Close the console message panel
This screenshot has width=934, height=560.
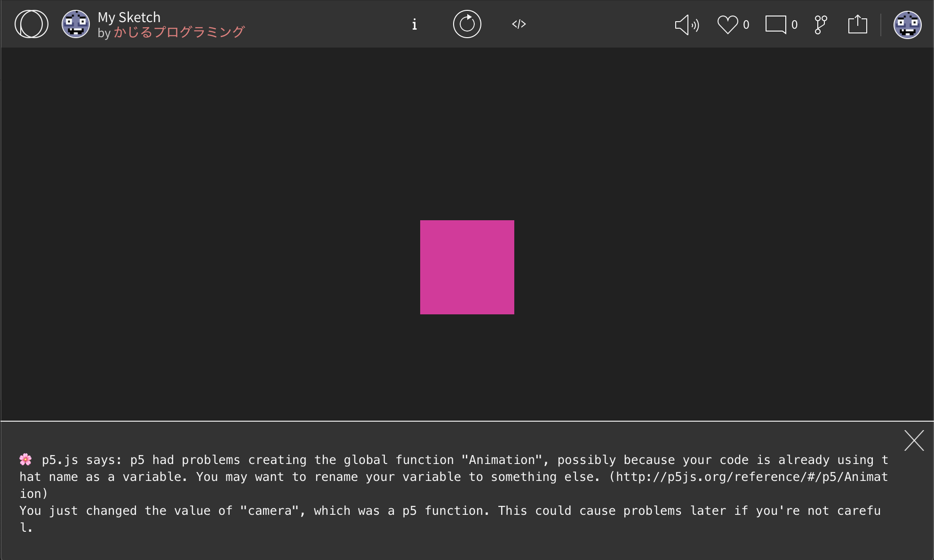tap(914, 440)
